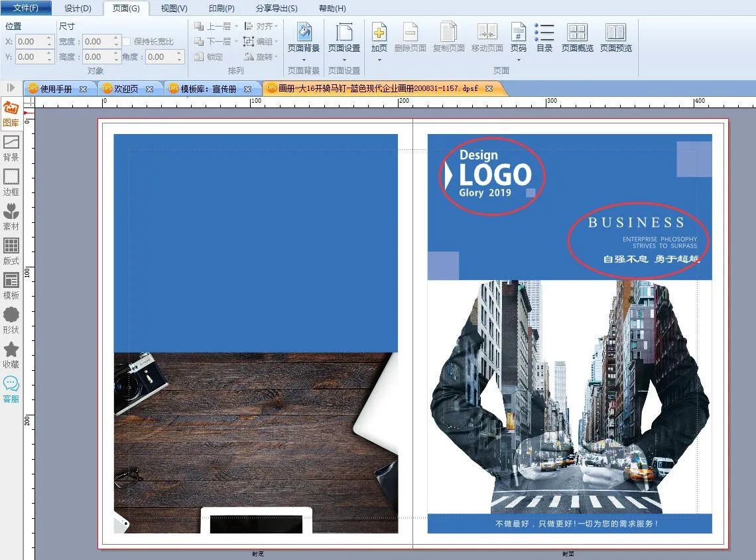Close the 画册 dpsf document tab
Screen dimensions: 756x560
click(489, 89)
